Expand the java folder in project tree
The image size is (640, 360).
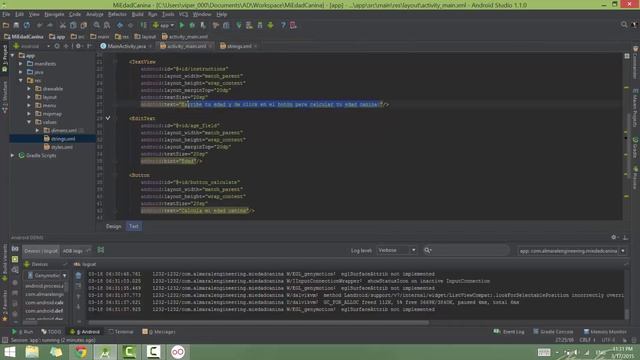click(x=21, y=72)
